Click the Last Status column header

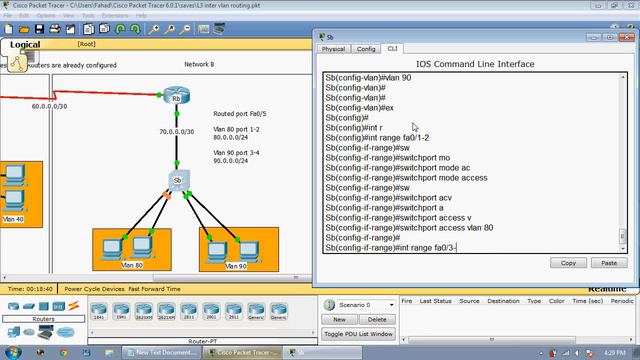point(436,301)
